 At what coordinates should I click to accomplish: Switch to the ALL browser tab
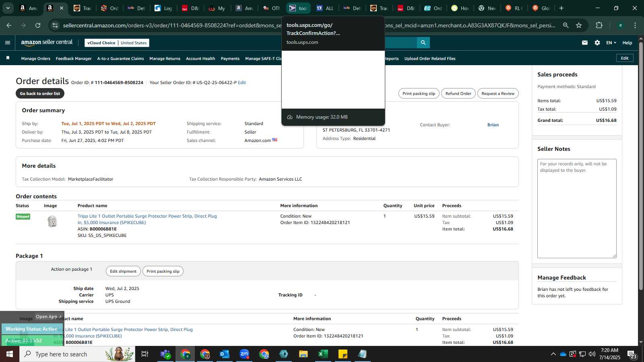click(x=325, y=8)
